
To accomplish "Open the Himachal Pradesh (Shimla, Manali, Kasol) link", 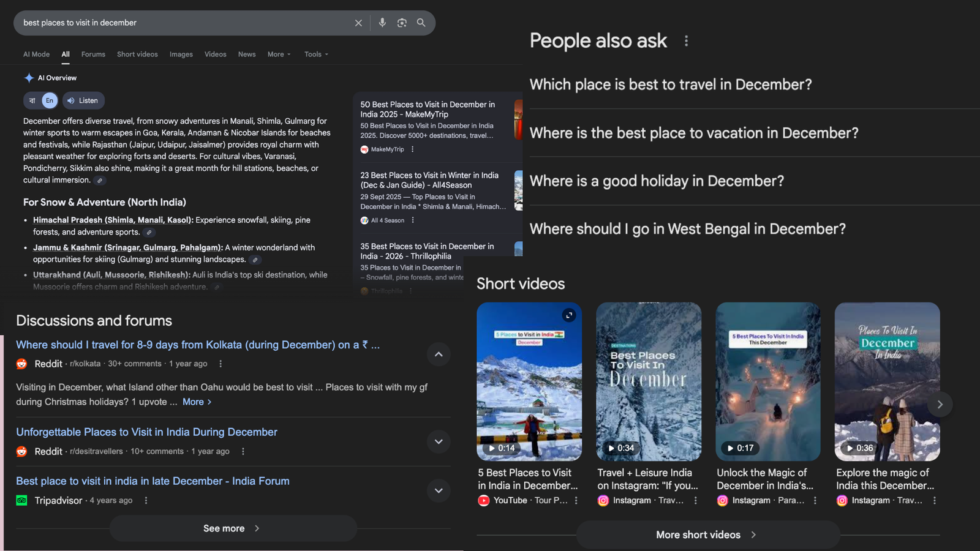I will click(x=113, y=220).
